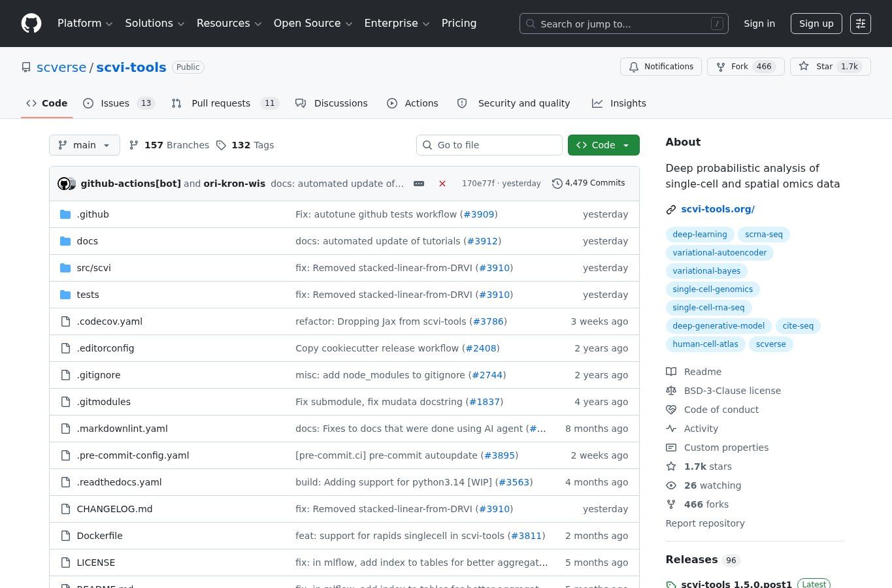View the 4,479 Commits history
892x588 pixels.
coord(589,184)
